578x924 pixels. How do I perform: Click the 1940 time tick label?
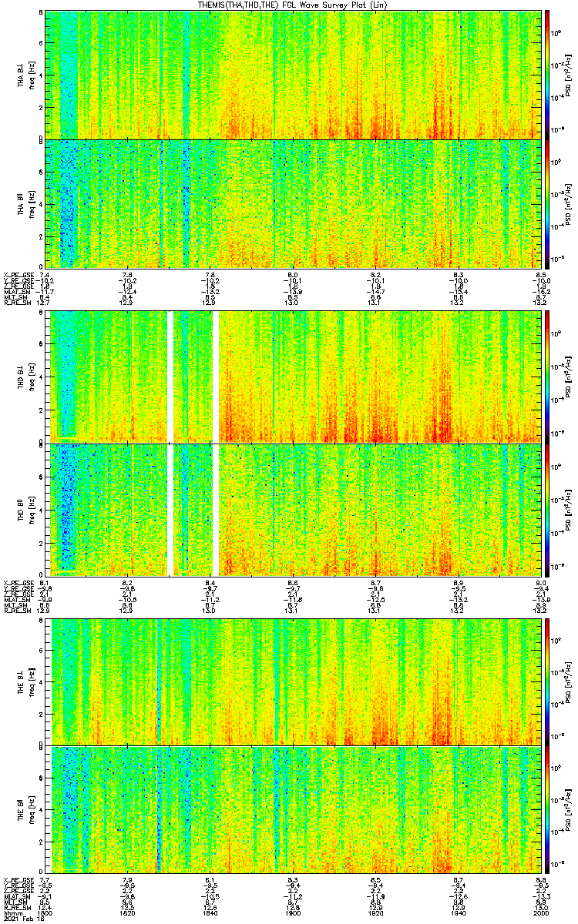459,912
